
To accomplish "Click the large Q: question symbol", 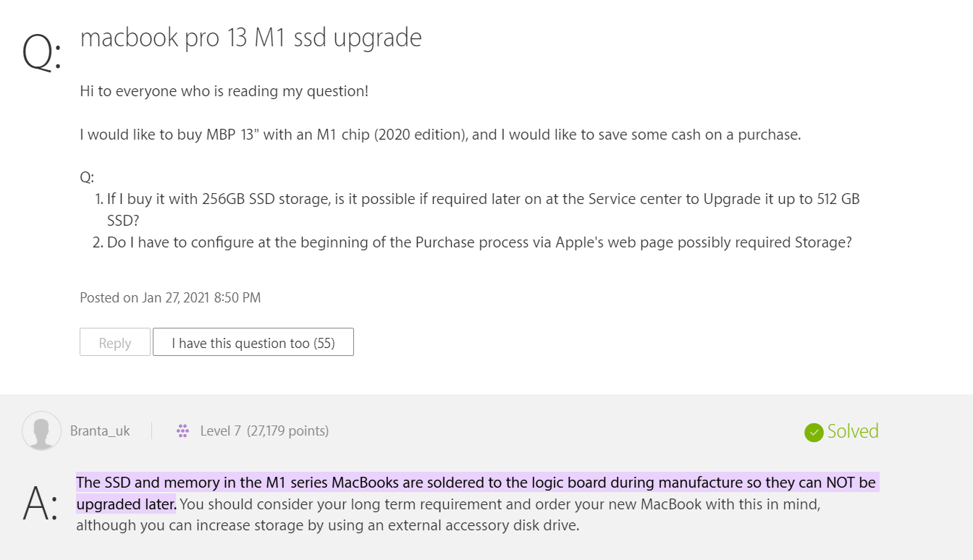I will coord(41,52).
